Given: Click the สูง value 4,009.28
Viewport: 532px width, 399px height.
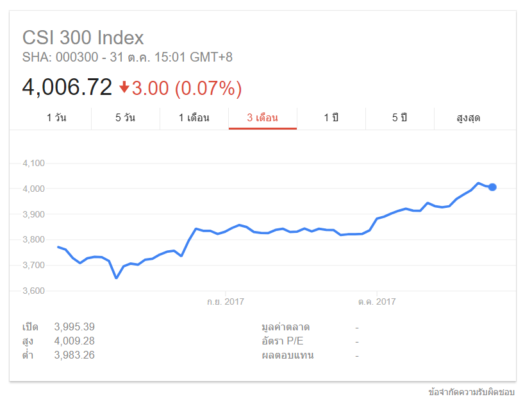Looking at the screenshot, I should click(74, 341).
